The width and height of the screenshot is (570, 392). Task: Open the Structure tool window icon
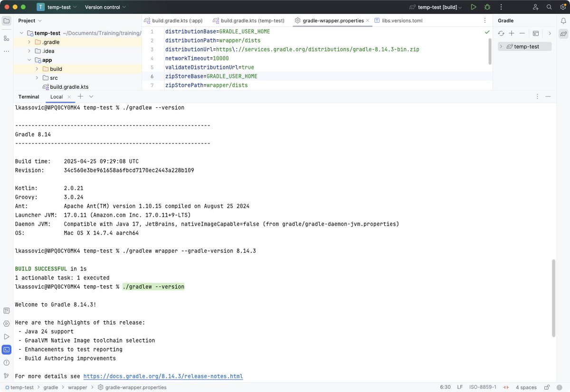(x=6, y=38)
